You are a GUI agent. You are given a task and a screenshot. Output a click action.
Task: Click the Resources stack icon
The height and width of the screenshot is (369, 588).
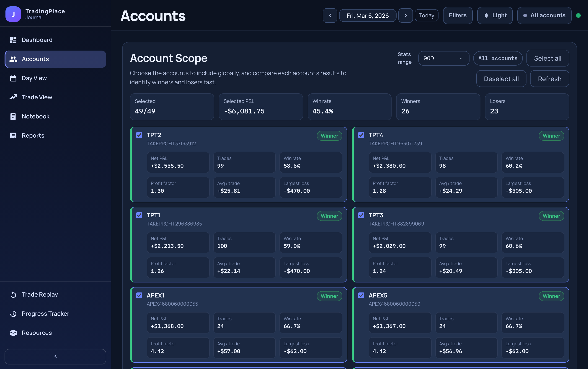coord(13,333)
